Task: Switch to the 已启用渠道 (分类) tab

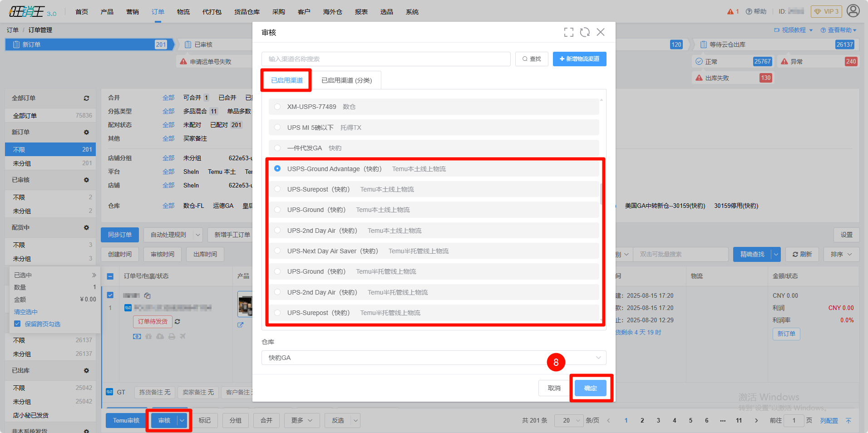Action: pos(347,80)
